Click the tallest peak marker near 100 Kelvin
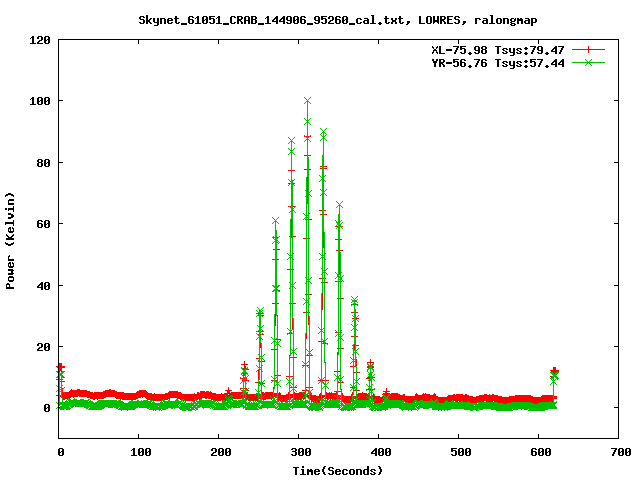 pyautogui.click(x=307, y=100)
